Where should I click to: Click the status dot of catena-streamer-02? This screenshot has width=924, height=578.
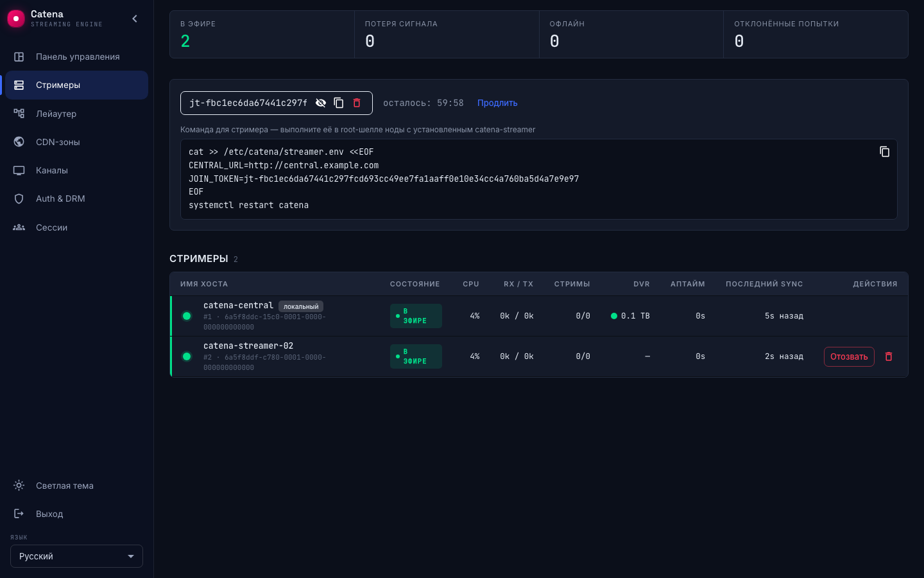(187, 356)
